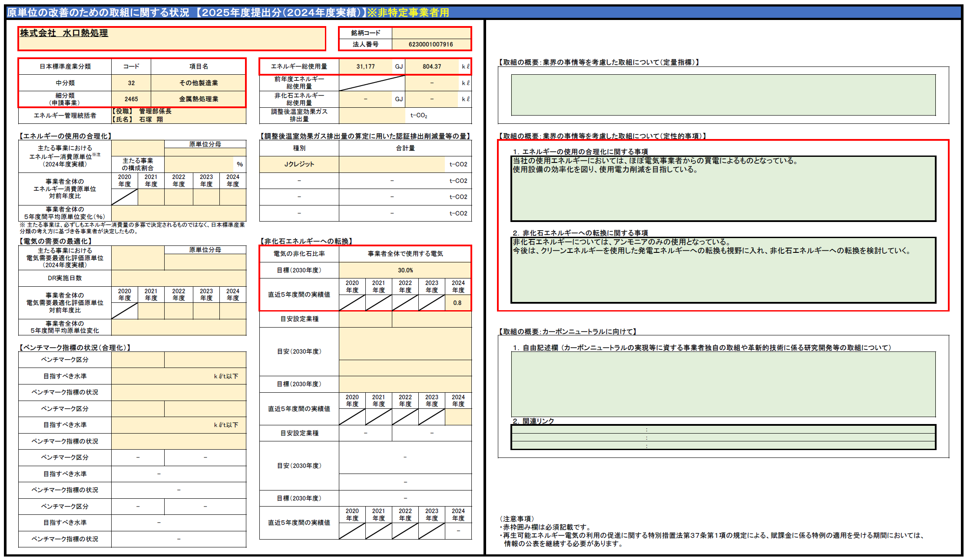Select the Jクレジット type cell

(x=299, y=164)
